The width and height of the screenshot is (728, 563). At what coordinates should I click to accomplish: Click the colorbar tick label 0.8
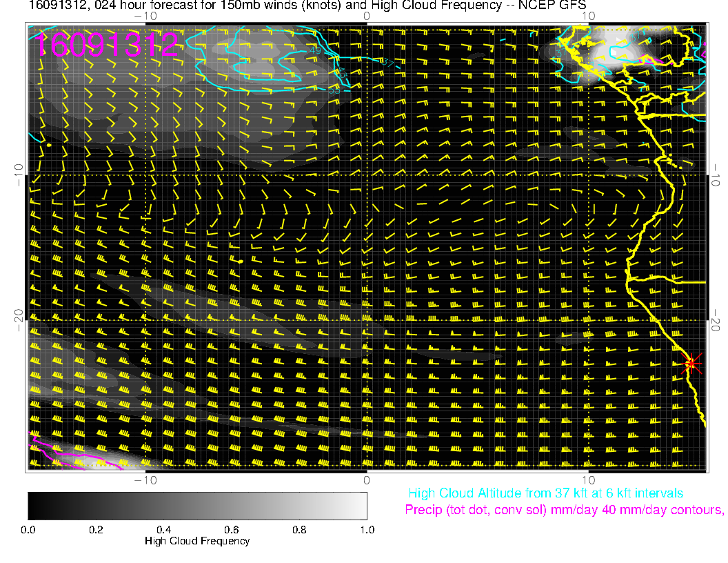coord(299,530)
